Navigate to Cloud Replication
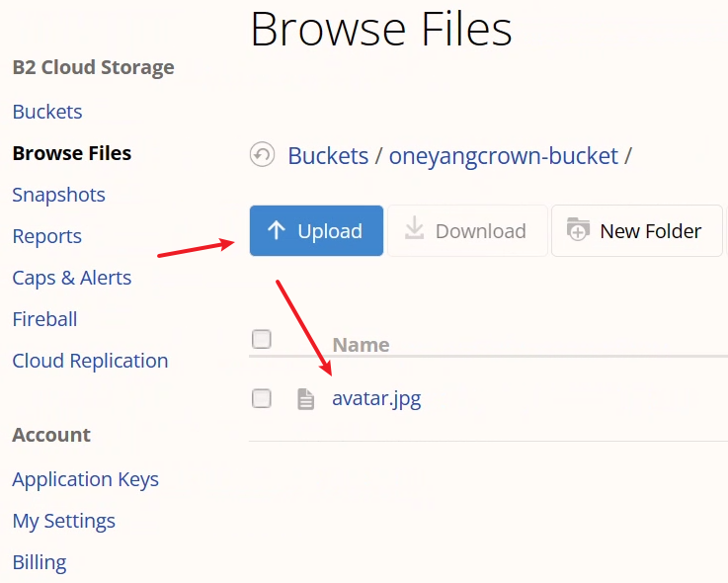The width and height of the screenshot is (728, 583). pyautogui.click(x=90, y=361)
